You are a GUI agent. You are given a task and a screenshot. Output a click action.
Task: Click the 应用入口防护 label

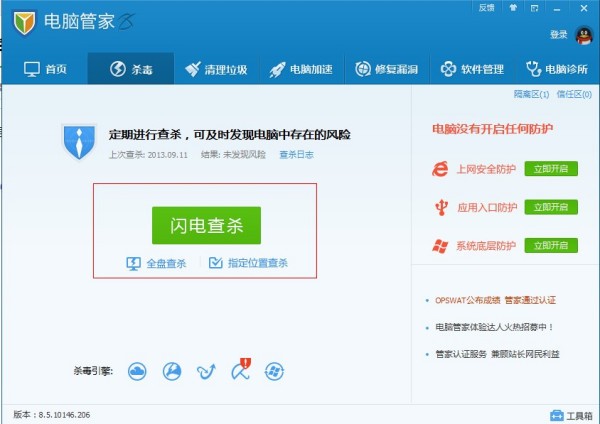pyautogui.click(x=487, y=207)
